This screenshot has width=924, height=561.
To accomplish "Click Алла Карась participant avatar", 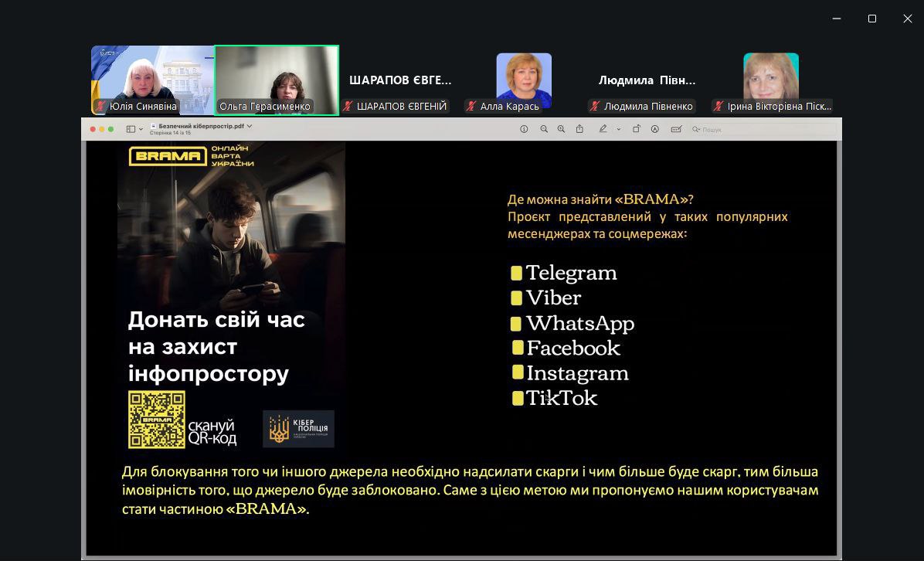I will pos(524,80).
